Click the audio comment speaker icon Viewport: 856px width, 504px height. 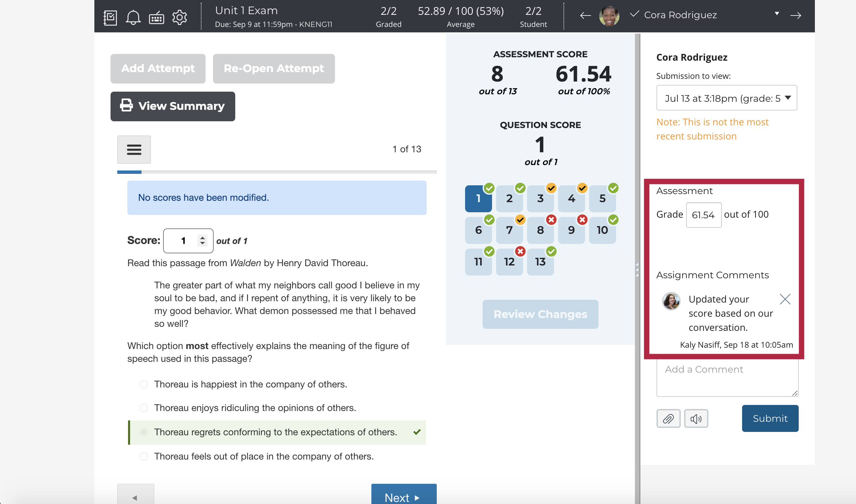696,418
